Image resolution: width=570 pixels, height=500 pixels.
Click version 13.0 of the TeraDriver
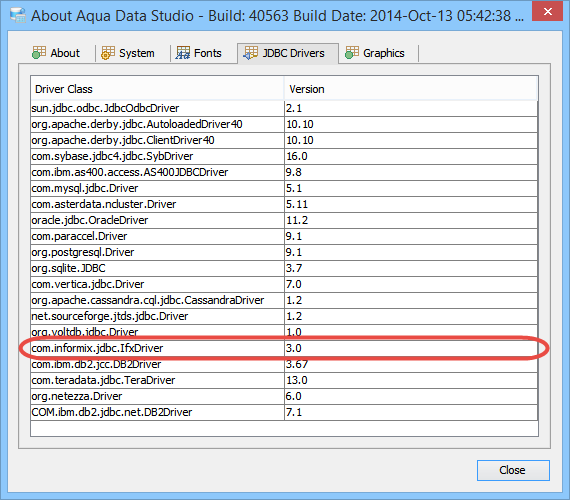(297, 380)
